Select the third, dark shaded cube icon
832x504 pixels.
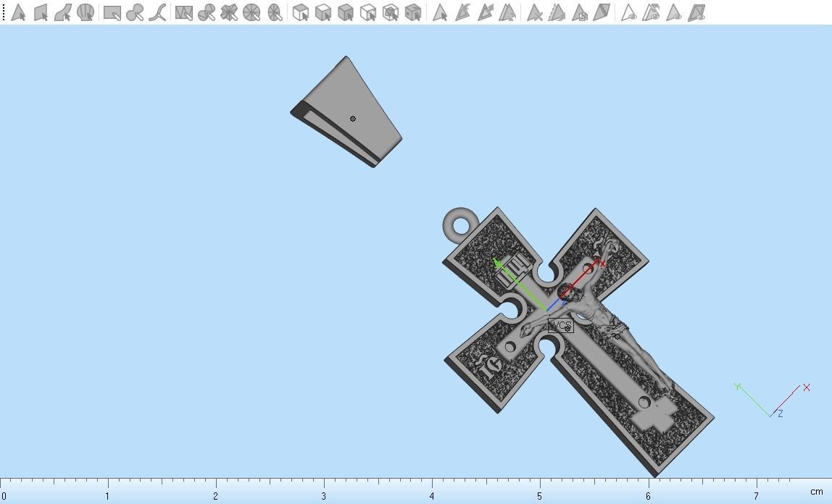pos(346,12)
